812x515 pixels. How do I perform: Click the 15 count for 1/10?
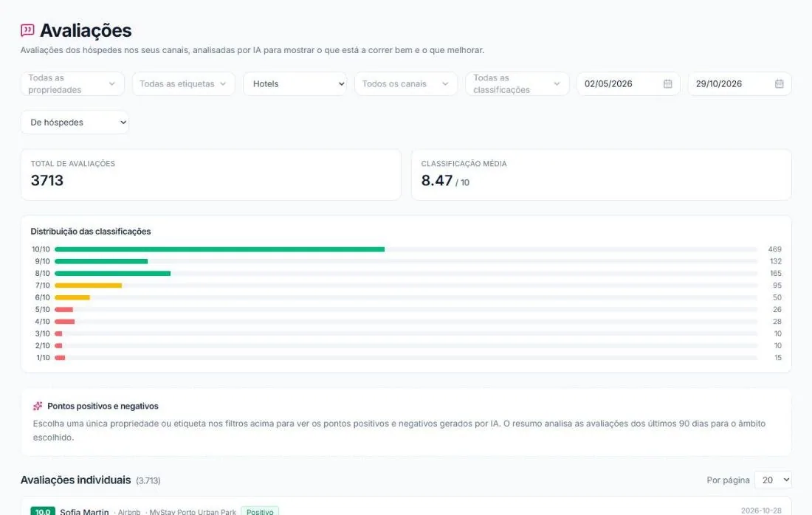[x=778, y=358]
